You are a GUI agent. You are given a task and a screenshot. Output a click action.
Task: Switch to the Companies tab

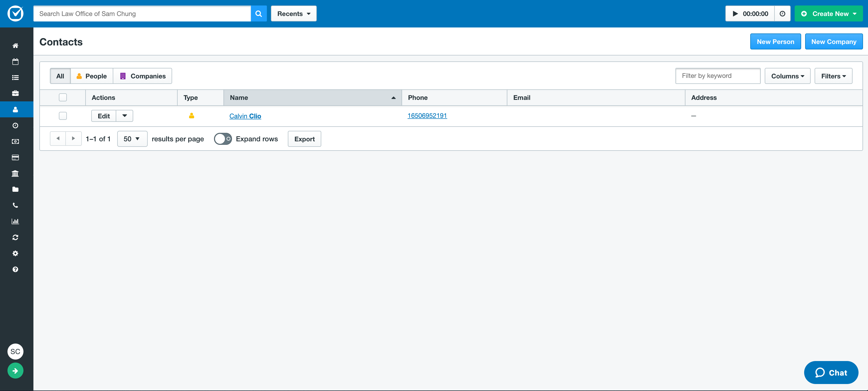[142, 76]
